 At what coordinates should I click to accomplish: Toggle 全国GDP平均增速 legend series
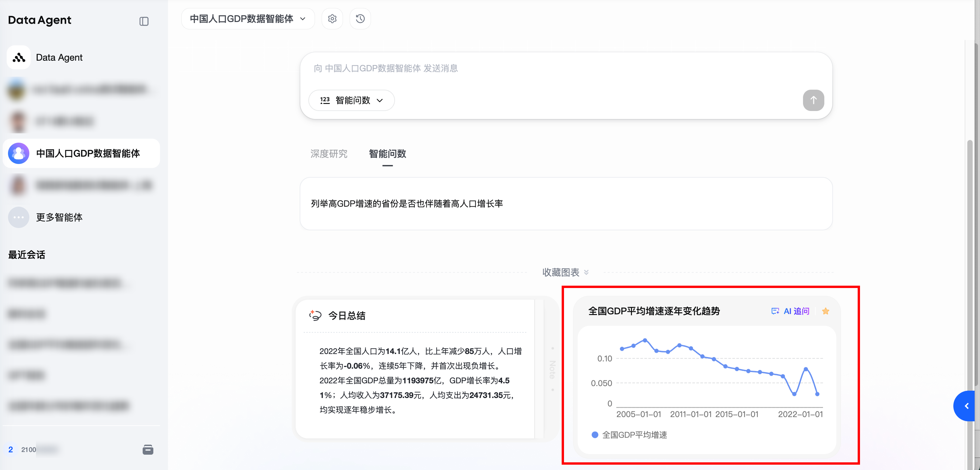pyautogui.click(x=629, y=435)
